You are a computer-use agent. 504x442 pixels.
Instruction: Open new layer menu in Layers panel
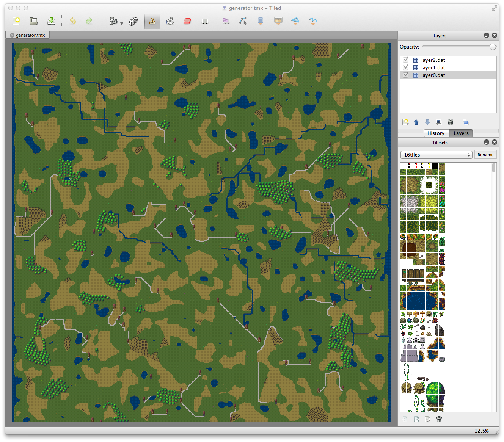[x=405, y=122]
